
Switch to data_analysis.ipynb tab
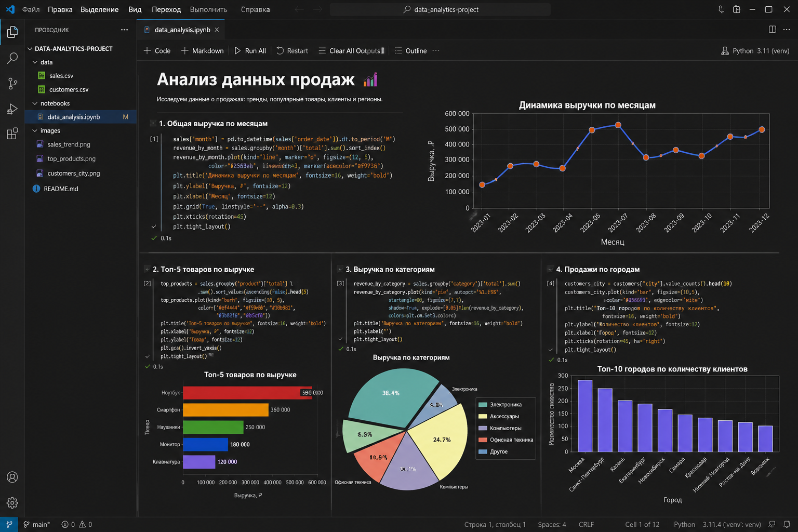182,30
